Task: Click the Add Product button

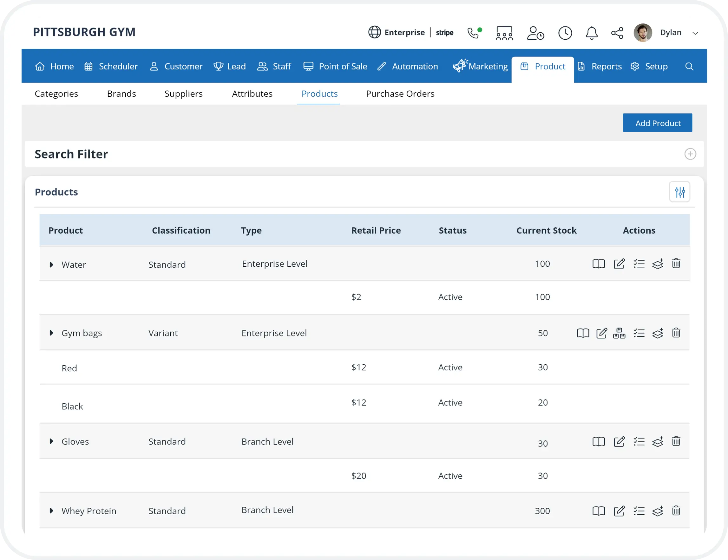Action: pyautogui.click(x=657, y=123)
